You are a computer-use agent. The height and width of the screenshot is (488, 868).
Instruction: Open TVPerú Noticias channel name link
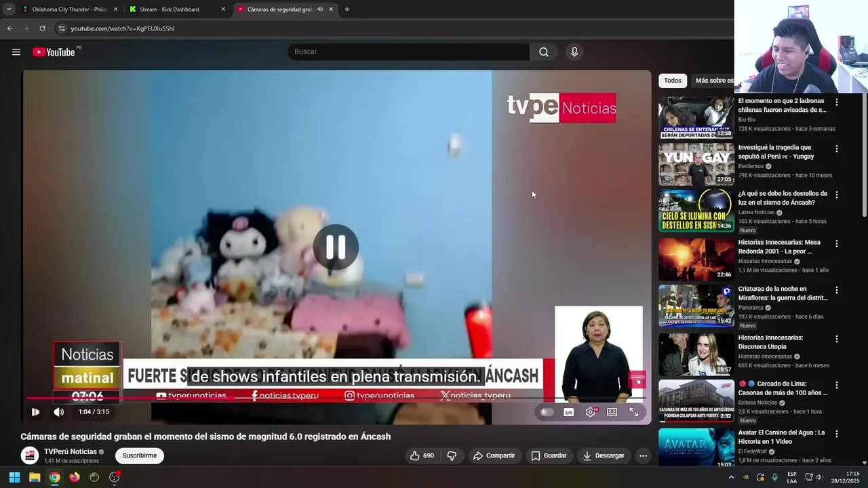[71, 451]
